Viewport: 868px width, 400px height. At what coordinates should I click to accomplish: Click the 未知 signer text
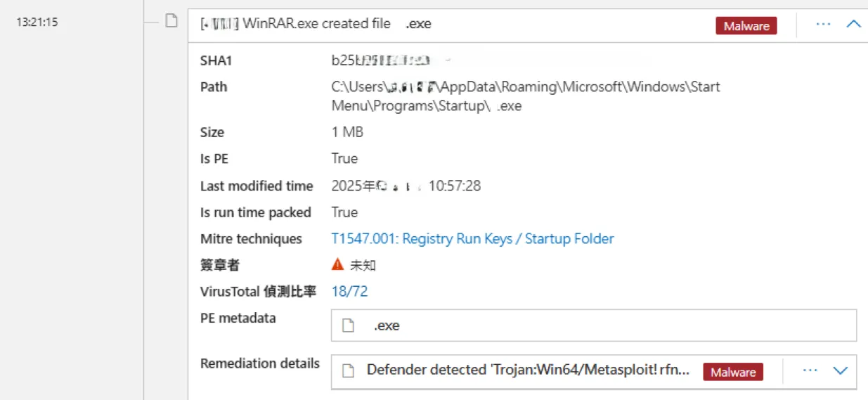(x=363, y=266)
